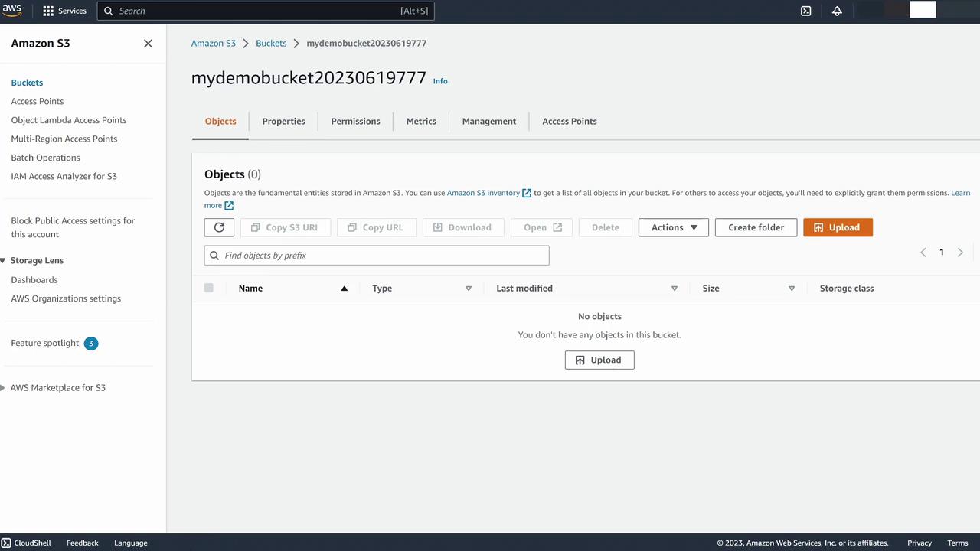Open Buckets in the sidebar

coord(27,83)
